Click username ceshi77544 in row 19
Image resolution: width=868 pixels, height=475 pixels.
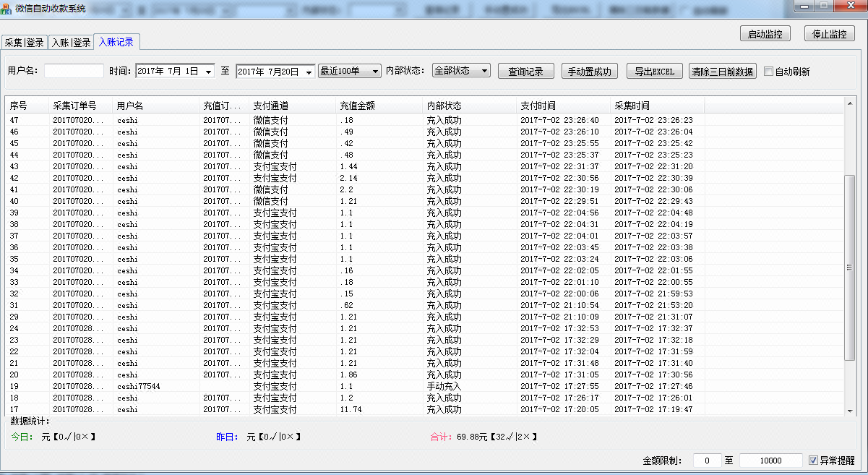[x=139, y=386]
